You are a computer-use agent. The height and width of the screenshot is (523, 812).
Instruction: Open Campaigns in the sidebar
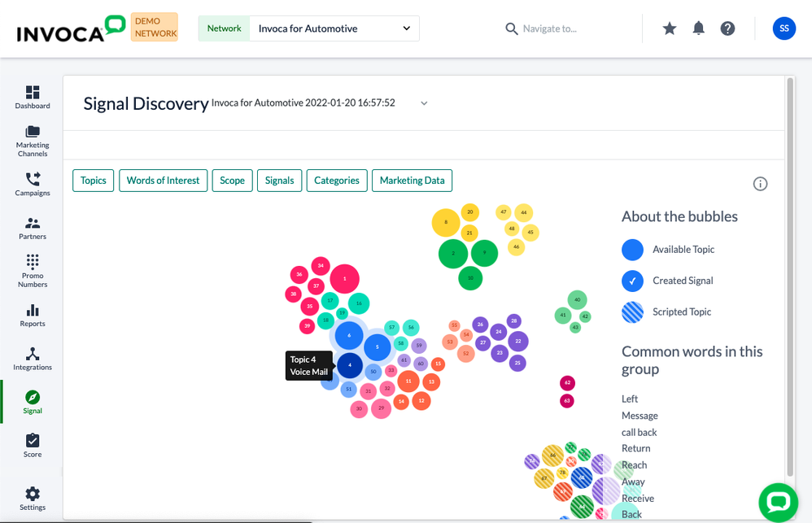point(32,185)
